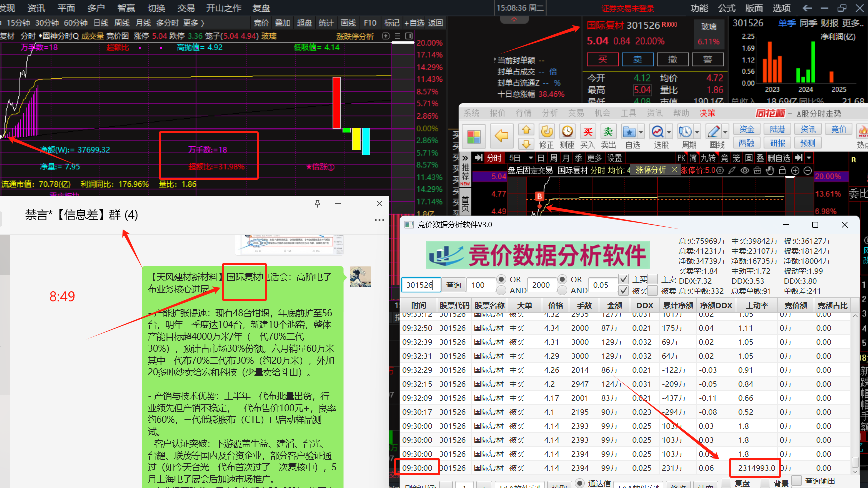Image resolution: width=868 pixels, height=488 pixels.
Task: Click the red 买入 buy icon
Action: click(588, 131)
